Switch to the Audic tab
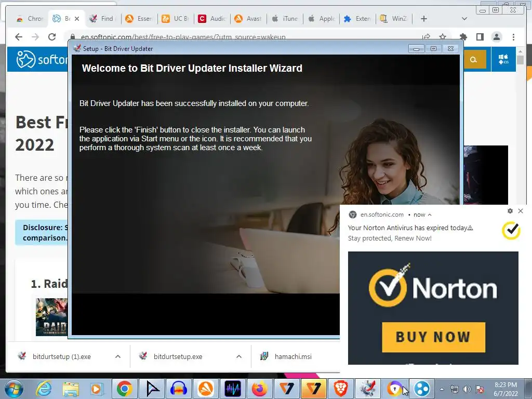532x399 pixels. (212, 19)
